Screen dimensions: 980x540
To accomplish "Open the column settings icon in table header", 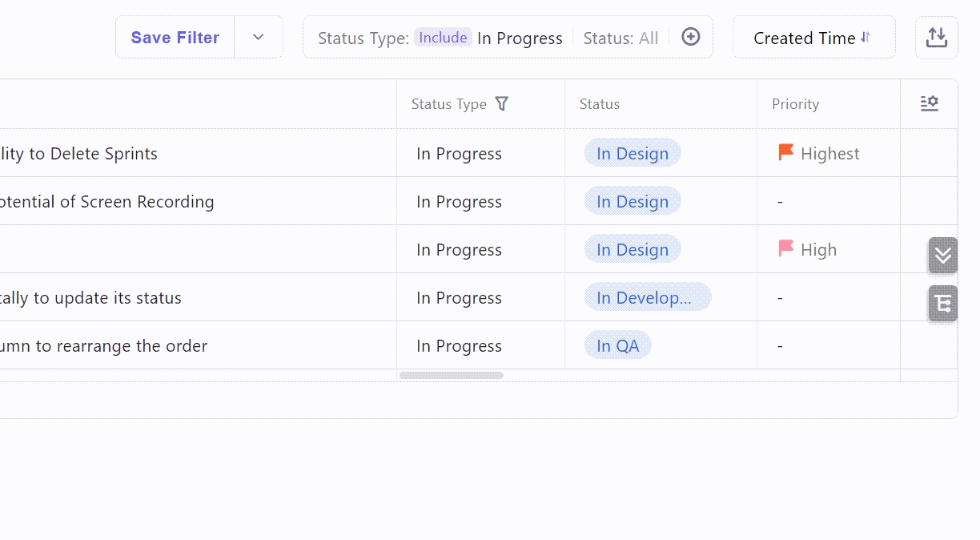I will 929,103.
